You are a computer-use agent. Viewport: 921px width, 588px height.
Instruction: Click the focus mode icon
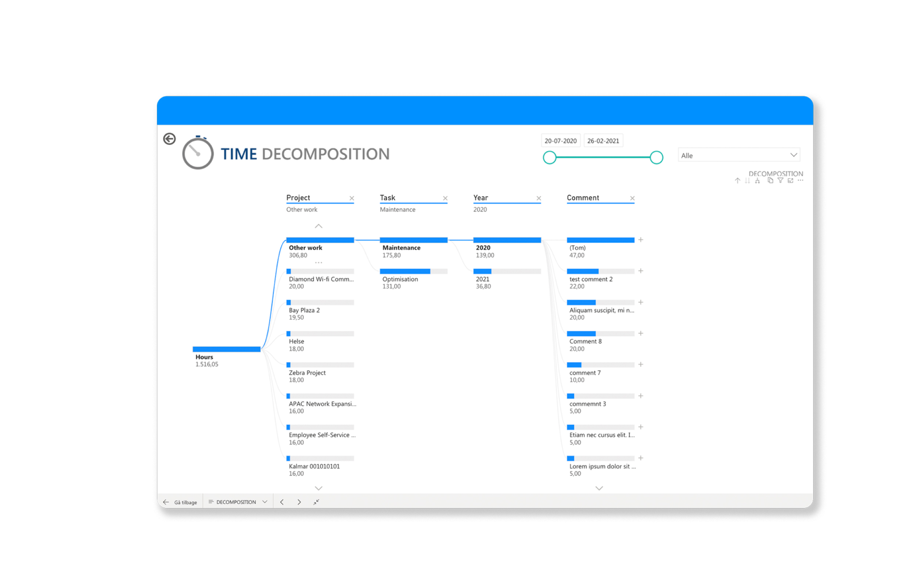790,180
